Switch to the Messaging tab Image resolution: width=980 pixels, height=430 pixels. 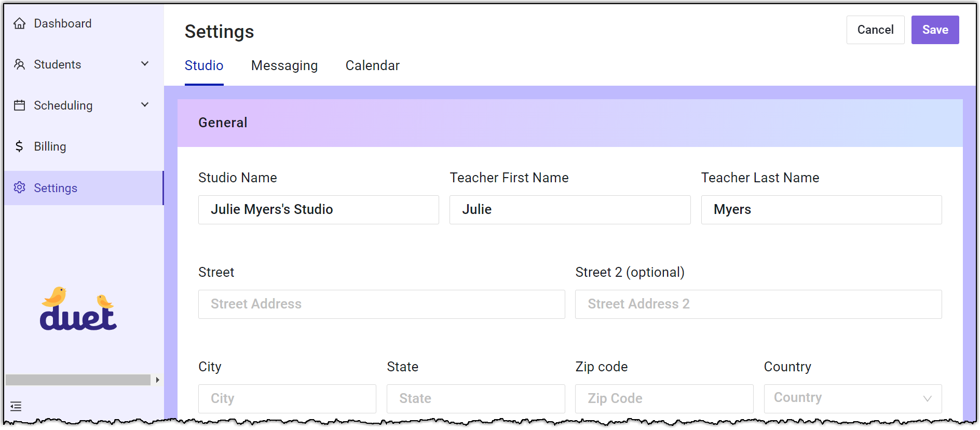284,65
